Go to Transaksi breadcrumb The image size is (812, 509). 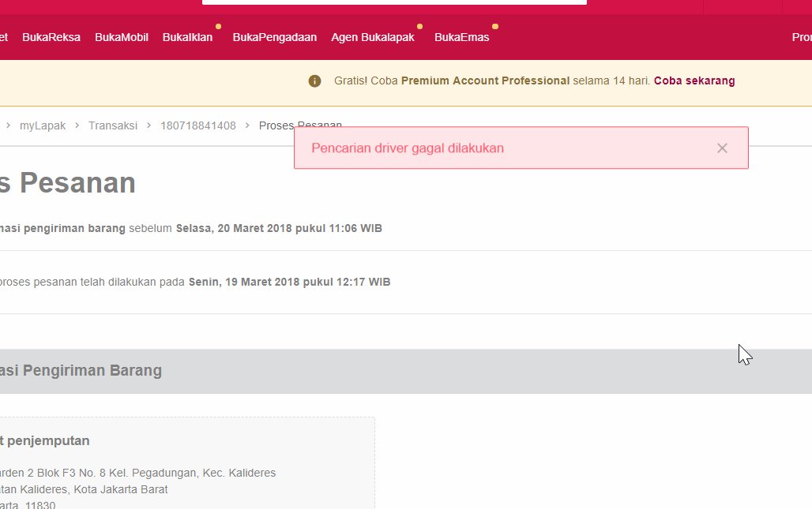(x=113, y=125)
